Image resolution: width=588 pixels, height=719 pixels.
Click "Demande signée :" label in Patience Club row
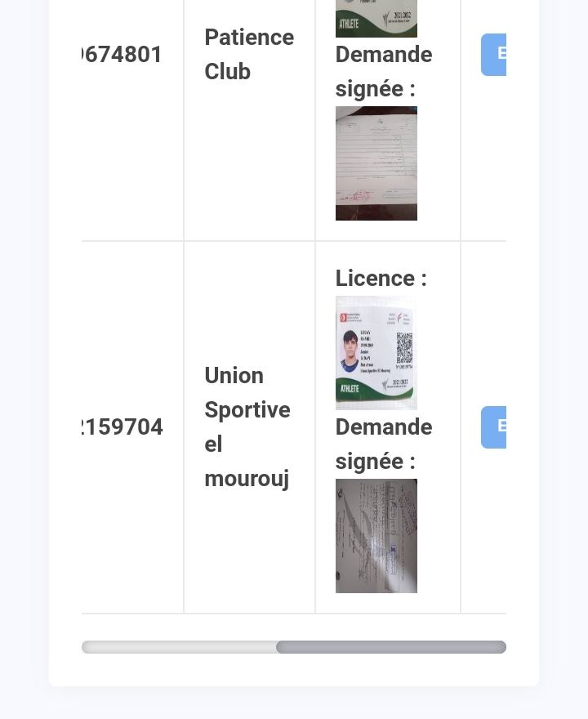tap(383, 72)
